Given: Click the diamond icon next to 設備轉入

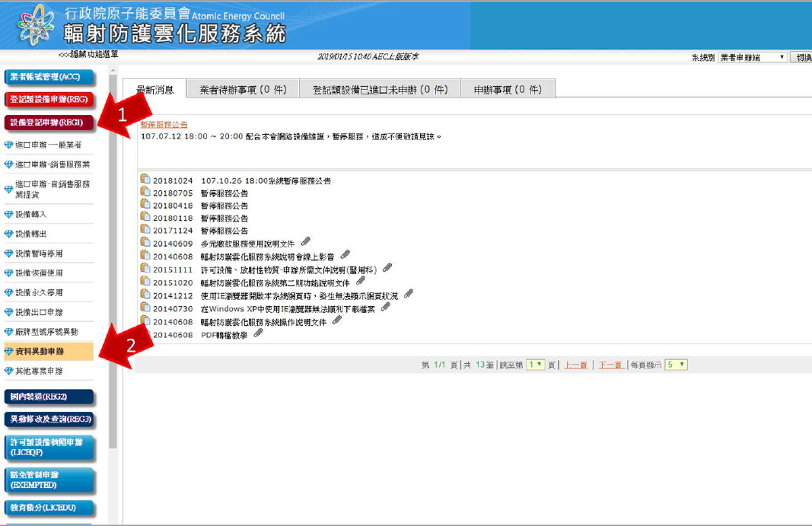Looking at the screenshot, I should 9,215.
